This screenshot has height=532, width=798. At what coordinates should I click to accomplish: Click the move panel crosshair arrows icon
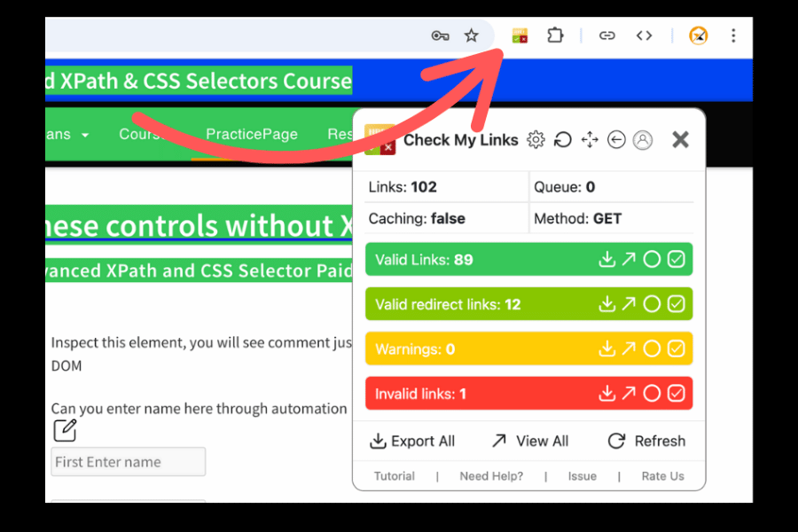(x=590, y=140)
